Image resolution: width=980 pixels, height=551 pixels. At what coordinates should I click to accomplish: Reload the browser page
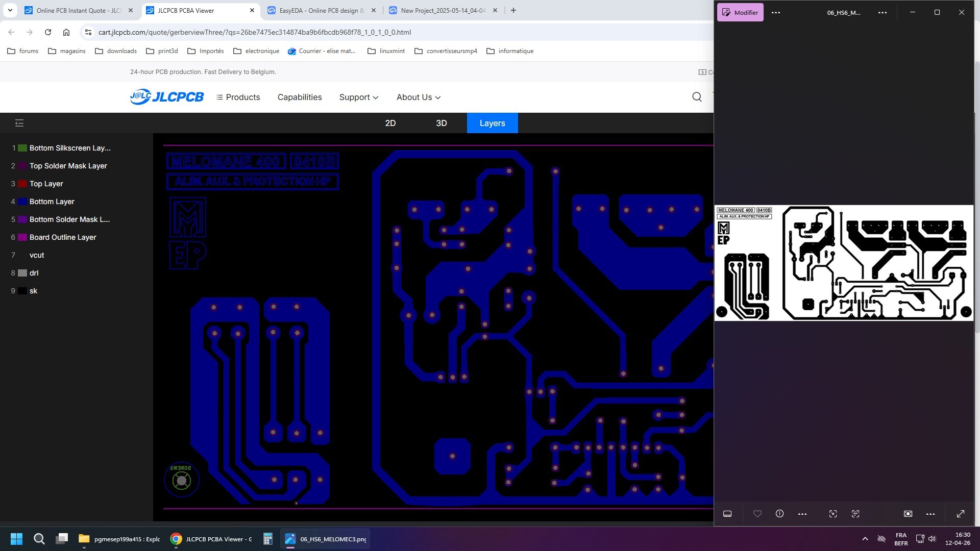coord(48,32)
